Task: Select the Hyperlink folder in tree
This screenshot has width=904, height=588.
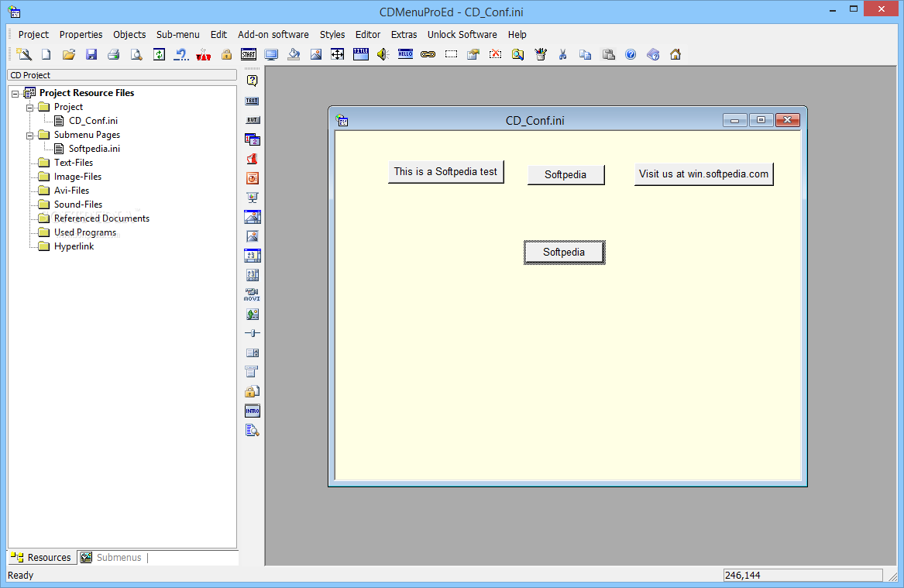Action: [x=74, y=246]
